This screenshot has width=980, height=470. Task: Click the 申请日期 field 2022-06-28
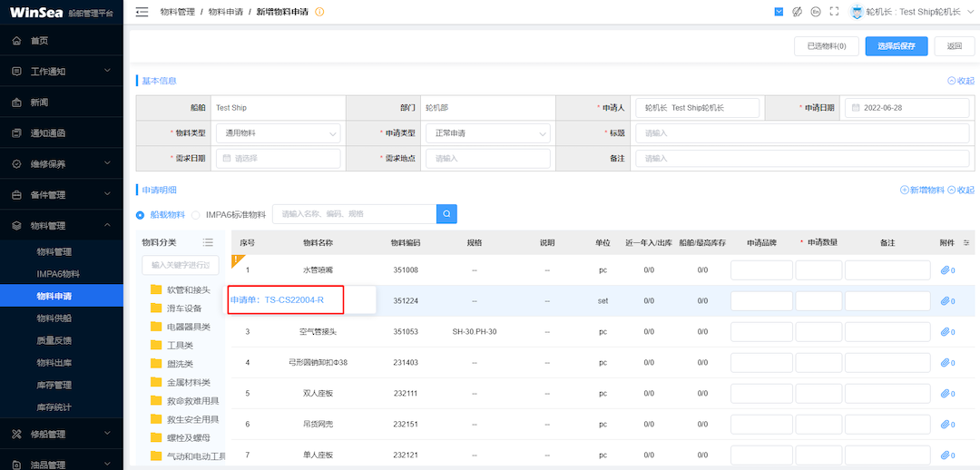click(906, 107)
